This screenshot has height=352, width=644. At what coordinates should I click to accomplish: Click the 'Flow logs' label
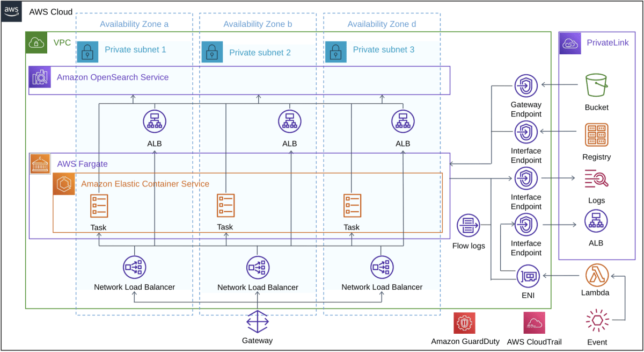[x=469, y=246]
